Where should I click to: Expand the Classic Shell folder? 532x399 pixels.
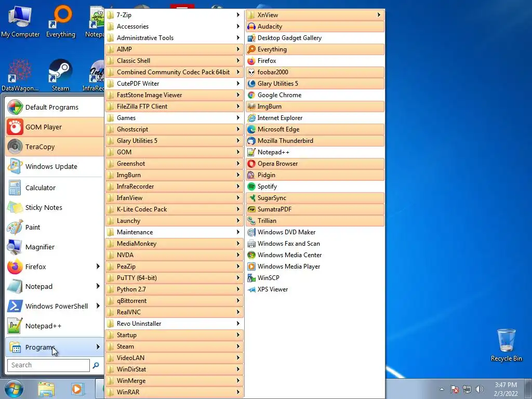[174, 61]
